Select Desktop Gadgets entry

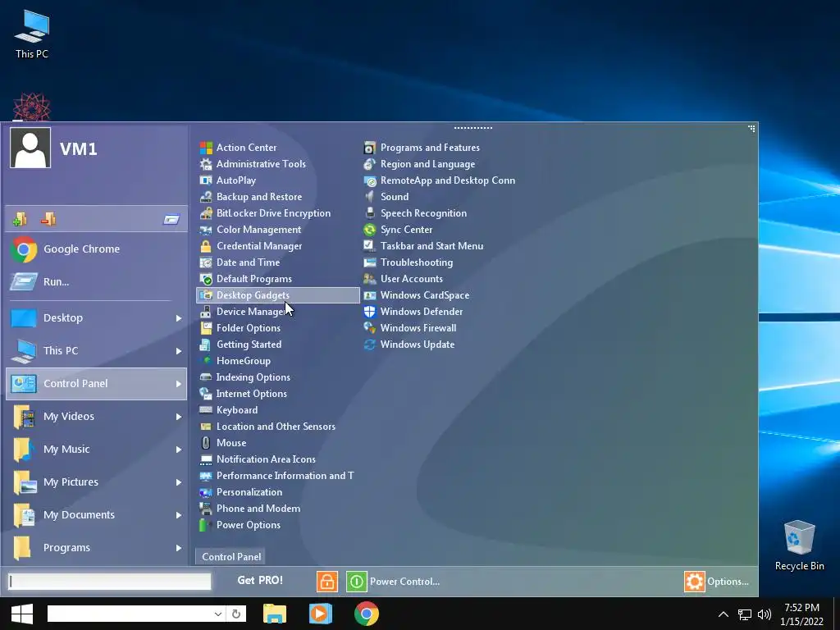[277, 295]
